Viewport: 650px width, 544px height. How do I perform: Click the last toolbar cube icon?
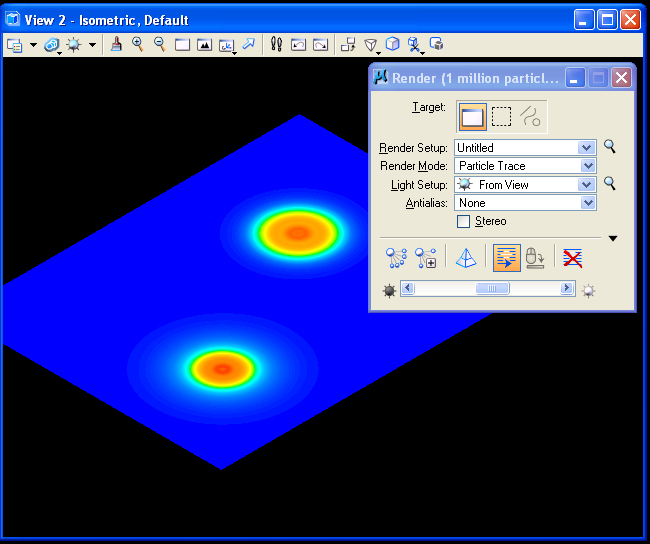click(x=437, y=44)
